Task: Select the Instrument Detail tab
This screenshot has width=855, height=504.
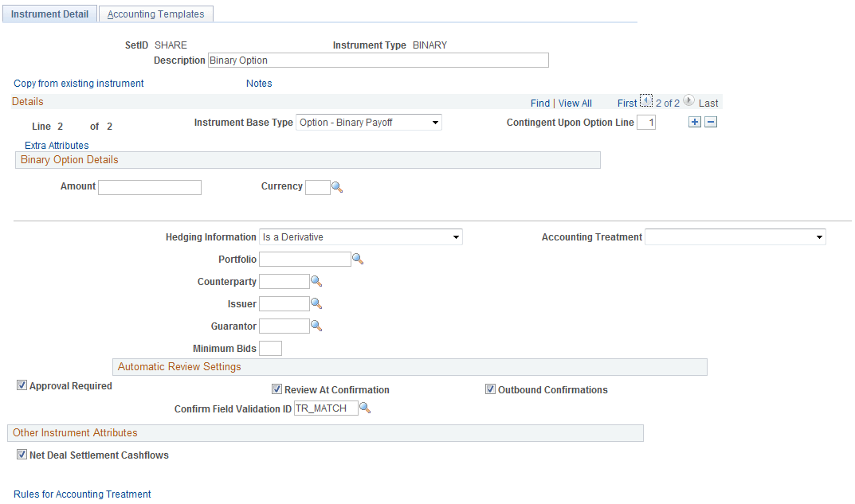Action: click(49, 14)
